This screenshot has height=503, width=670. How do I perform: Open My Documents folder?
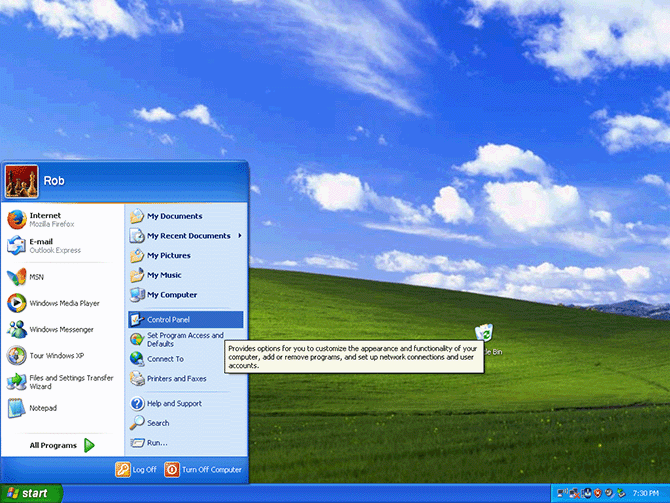[x=185, y=216]
